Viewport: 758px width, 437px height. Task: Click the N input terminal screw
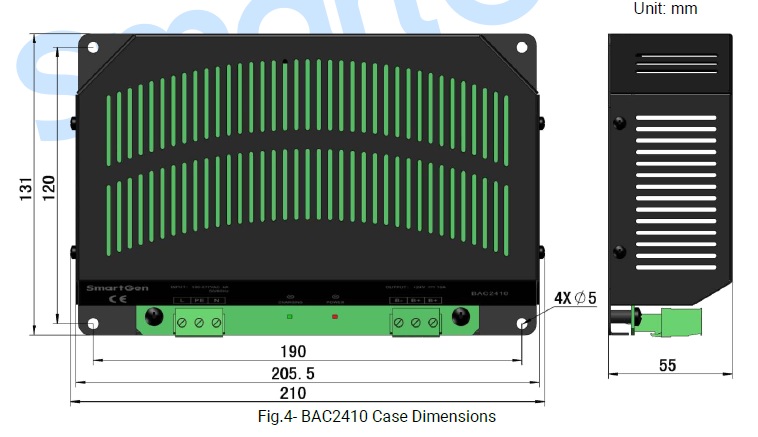pyautogui.click(x=215, y=322)
